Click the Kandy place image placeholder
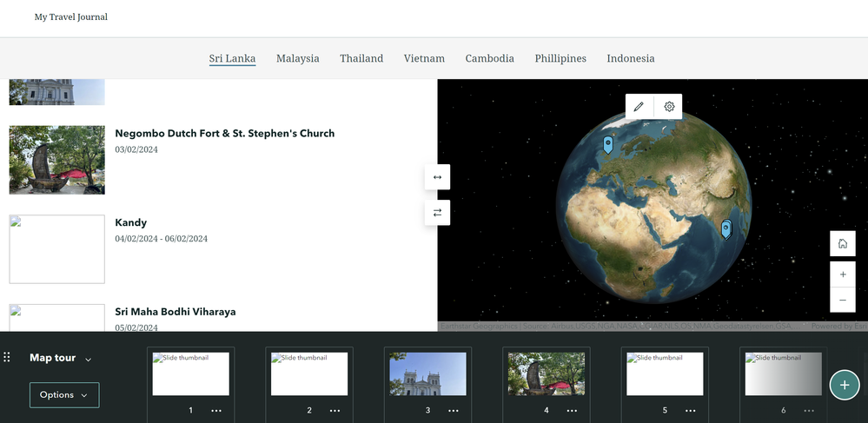 (57, 249)
